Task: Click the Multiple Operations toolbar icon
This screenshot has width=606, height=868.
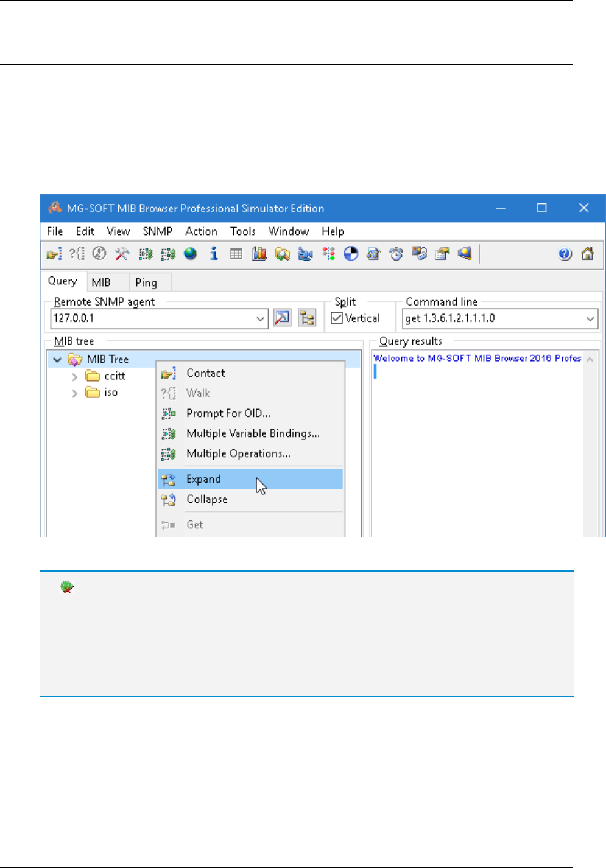Action: 168,254
